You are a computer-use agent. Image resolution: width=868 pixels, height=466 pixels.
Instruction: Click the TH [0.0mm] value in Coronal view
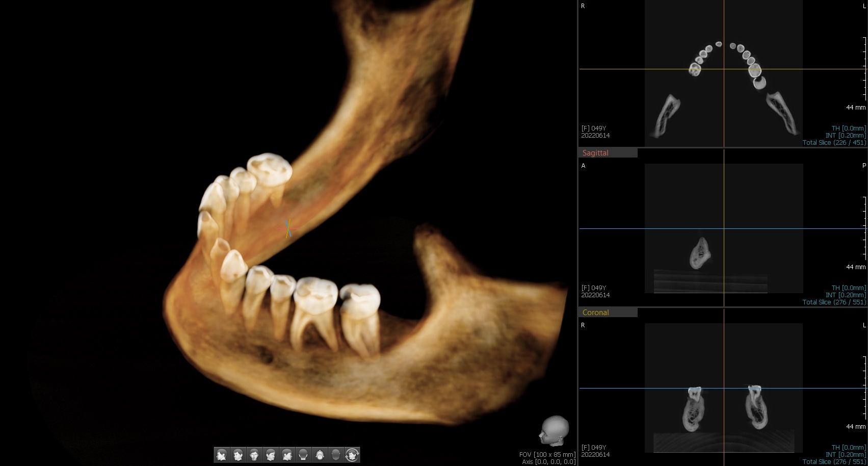tap(848, 448)
